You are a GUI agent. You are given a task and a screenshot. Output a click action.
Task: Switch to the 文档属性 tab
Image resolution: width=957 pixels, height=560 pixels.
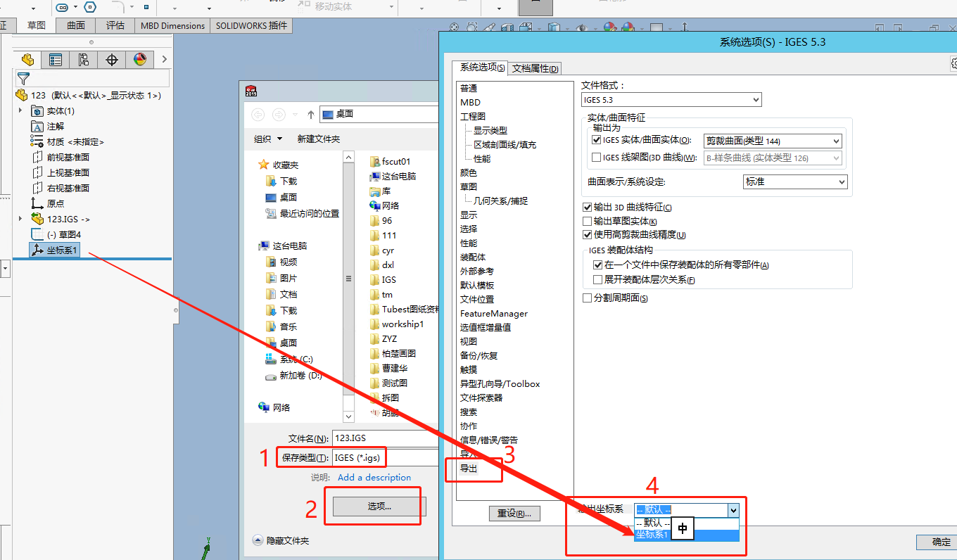click(x=535, y=68)
